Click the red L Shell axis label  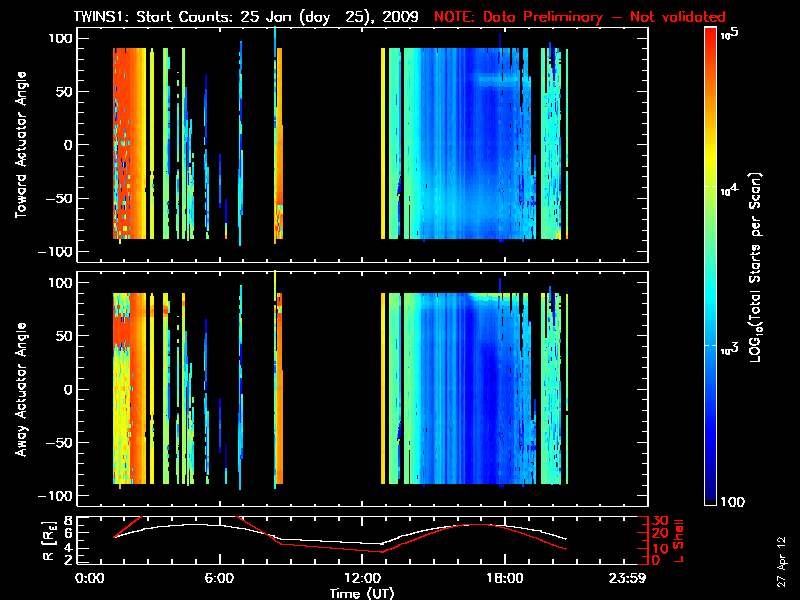[681, 540]
